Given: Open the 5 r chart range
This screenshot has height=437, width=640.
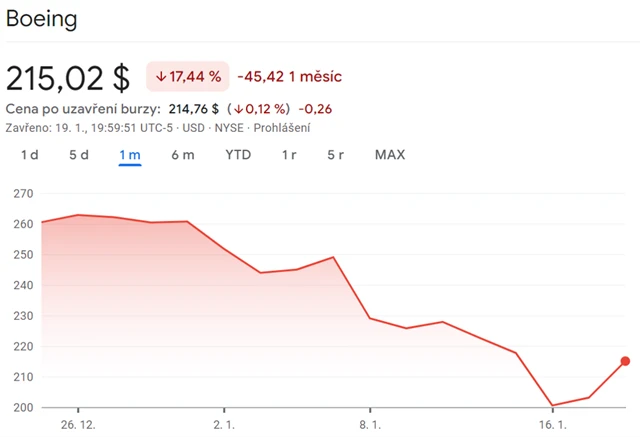Looking at the screenshot, I should click(x=336, y=154).
